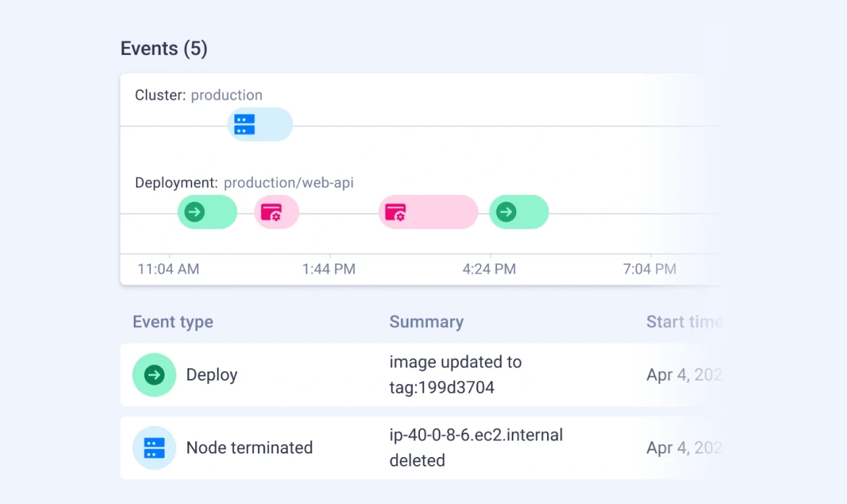Jump to 7:04 PM on the timeline axis
Image resolution: width=847 pixels, height=504 pixels.
(650, 269)
